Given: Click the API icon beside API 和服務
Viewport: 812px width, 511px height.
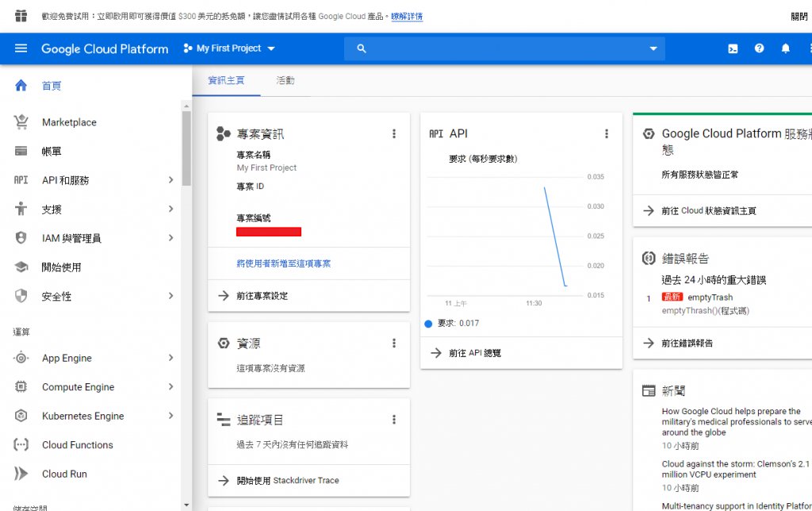Looking at the screenshot, I should (x=21, y=180).
